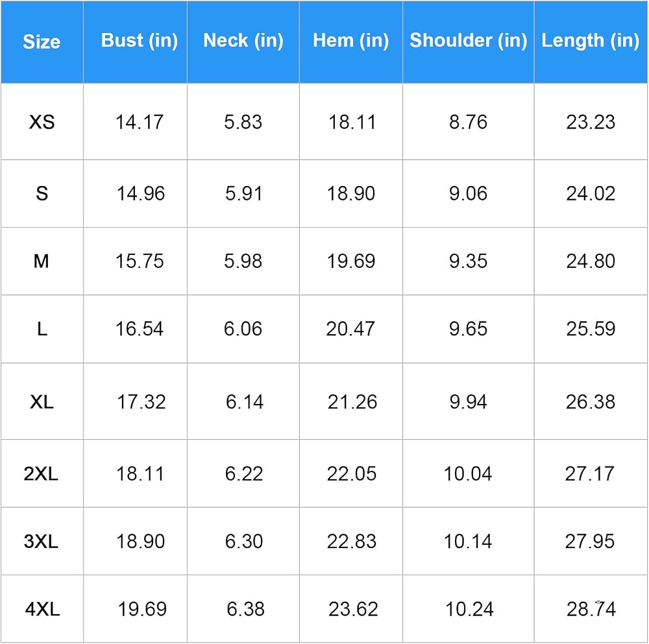Click the M size row label
The width and height of the screenshot is (649, 644).
(x=42, y=261)
